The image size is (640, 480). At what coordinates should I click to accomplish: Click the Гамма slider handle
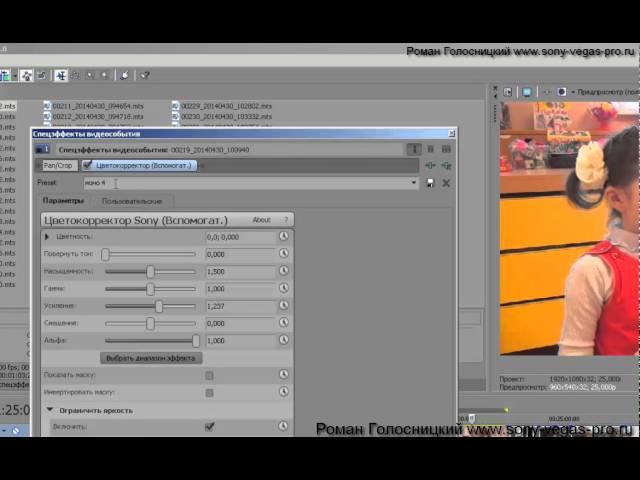151,289
